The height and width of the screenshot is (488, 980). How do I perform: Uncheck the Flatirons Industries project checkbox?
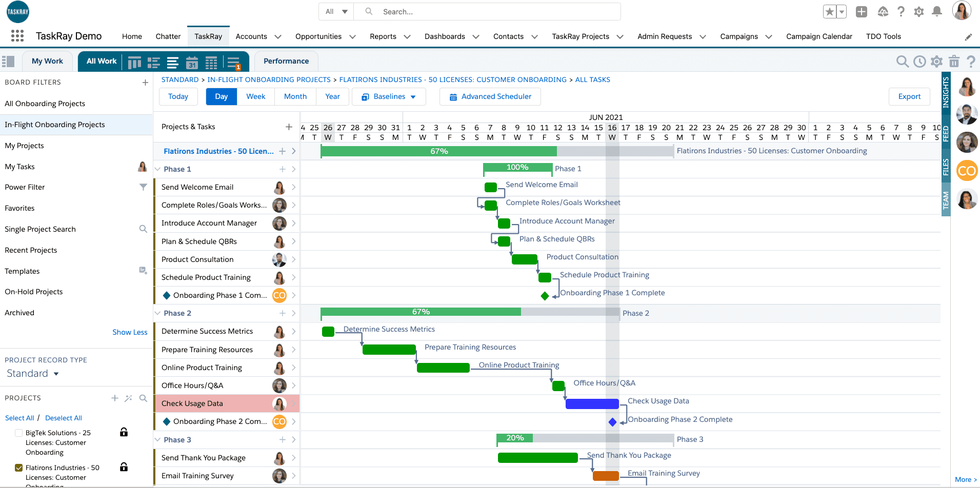(19, 467)
